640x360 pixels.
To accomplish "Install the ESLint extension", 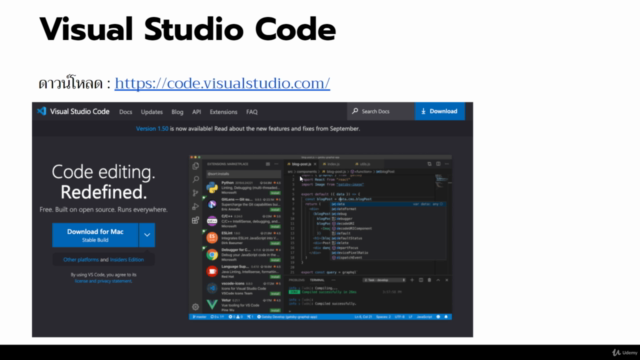I will click(x=275, y=243).
